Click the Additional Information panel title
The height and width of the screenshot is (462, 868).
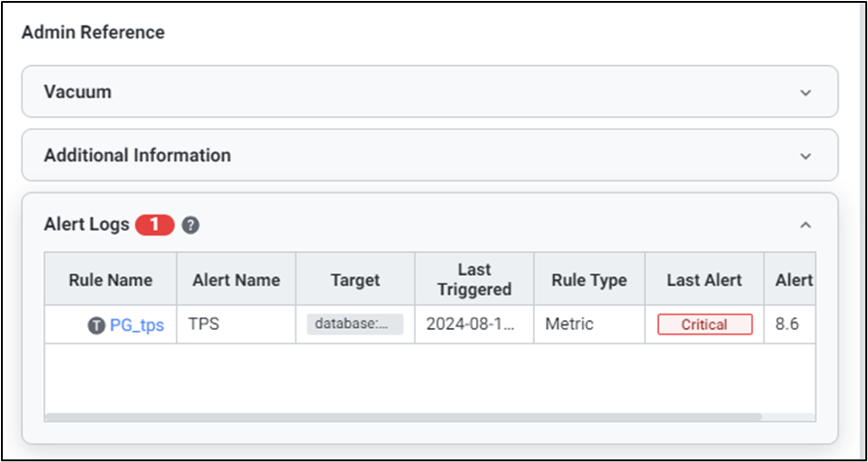click(138, 156)
